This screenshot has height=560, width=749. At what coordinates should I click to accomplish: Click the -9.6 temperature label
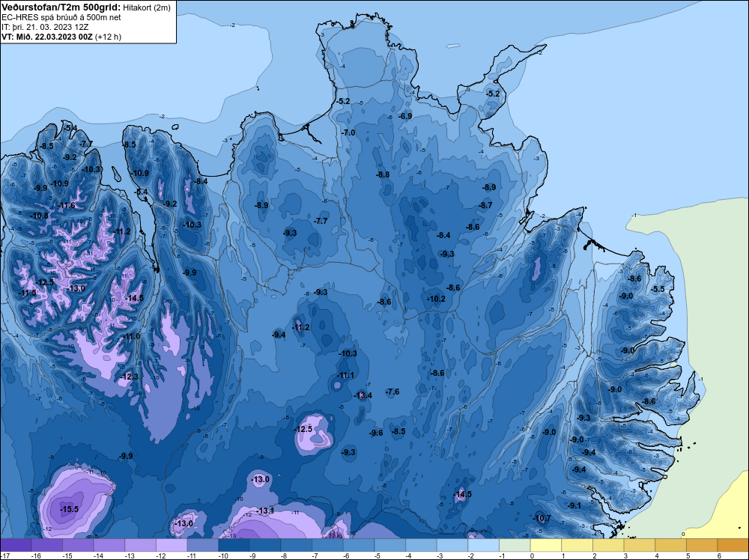[377, 433]
